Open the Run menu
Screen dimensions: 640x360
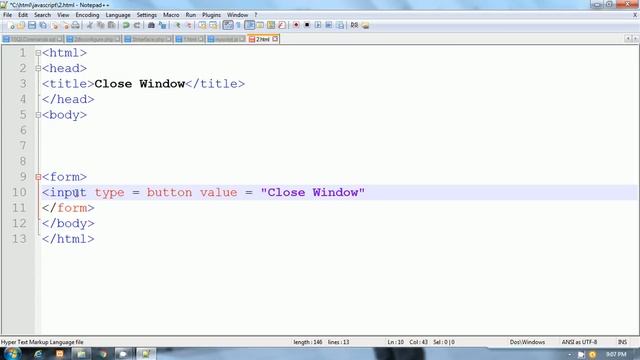point(191,15)
